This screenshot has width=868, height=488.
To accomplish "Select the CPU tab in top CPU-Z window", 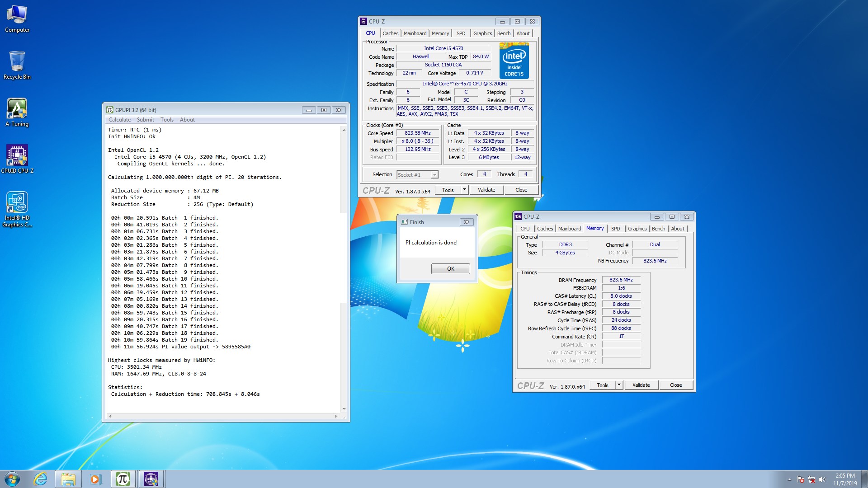I will [370, 33].
